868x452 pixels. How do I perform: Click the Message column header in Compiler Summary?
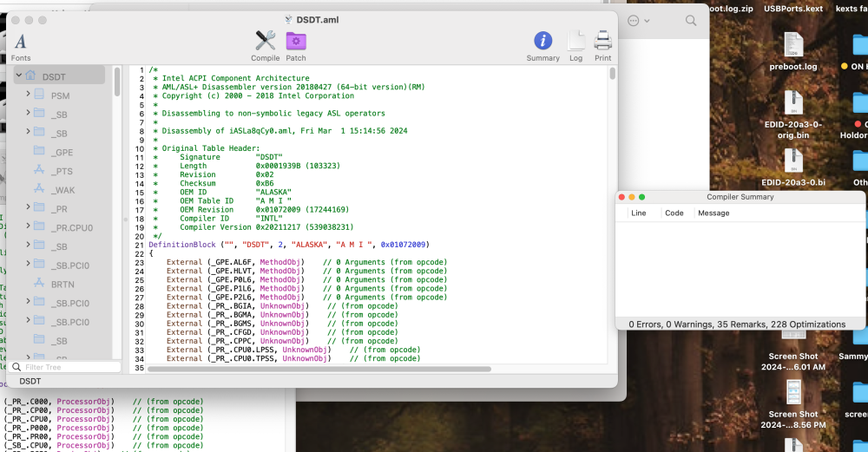click(713, 213)
